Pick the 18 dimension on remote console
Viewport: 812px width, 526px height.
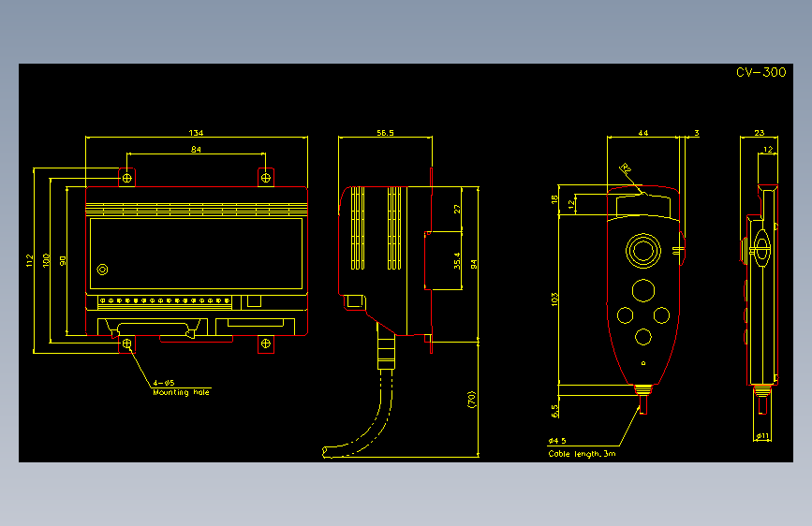click(554, 199)
